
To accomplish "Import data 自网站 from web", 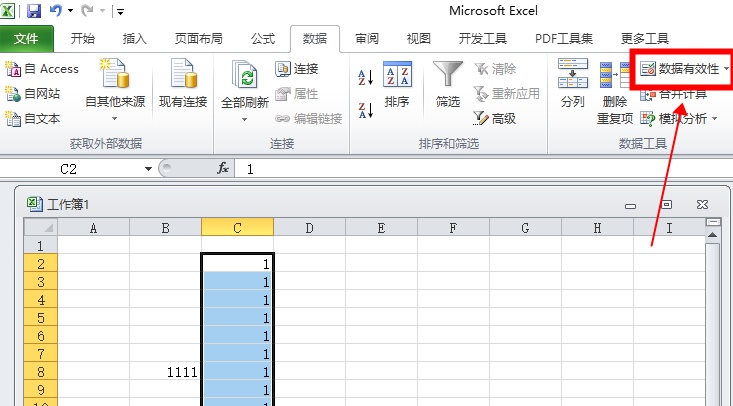I will click(x=32, y=94).
